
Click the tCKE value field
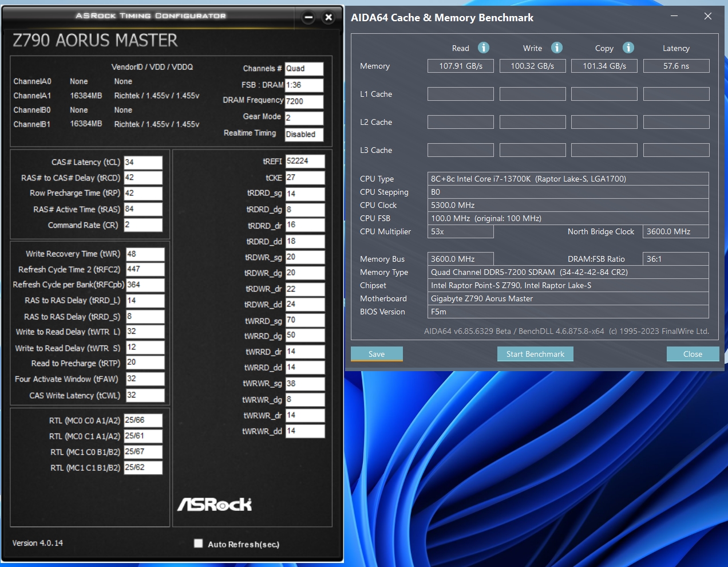(305, 178)
